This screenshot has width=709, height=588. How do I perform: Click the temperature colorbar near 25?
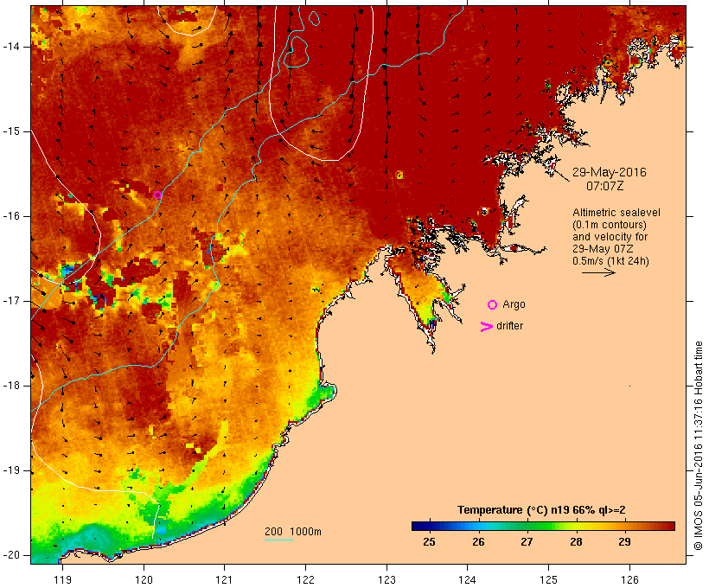coord(430,526)
